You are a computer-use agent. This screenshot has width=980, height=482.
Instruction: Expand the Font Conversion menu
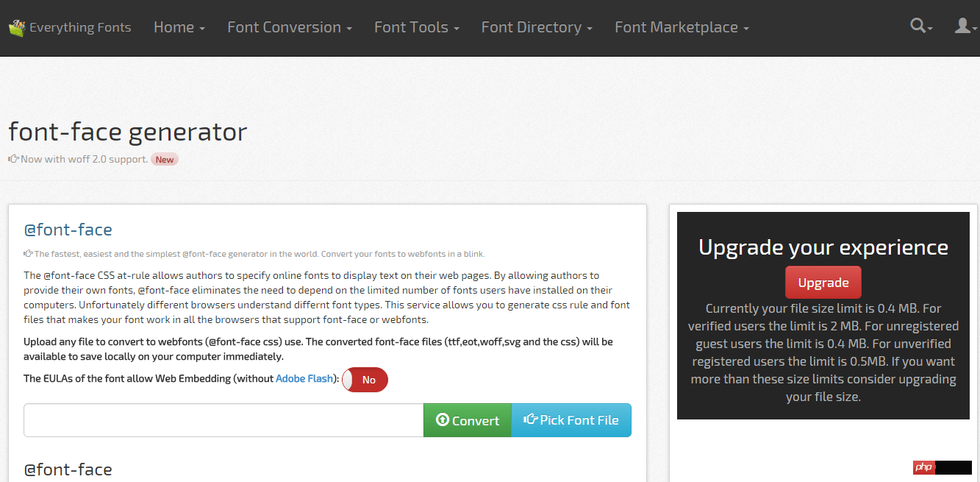pyautogui.click(x=290, y=27)
